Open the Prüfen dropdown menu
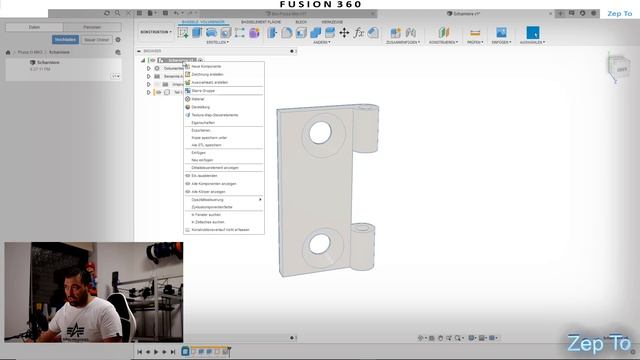Viewport: 640px width, 360px height. [475, 42]
